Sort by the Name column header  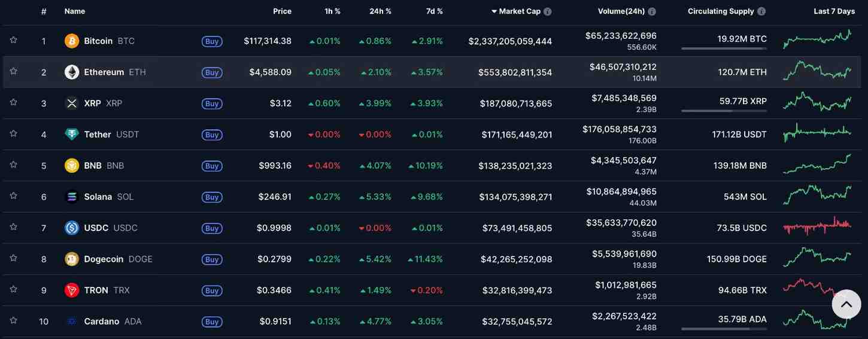[75, 11]
